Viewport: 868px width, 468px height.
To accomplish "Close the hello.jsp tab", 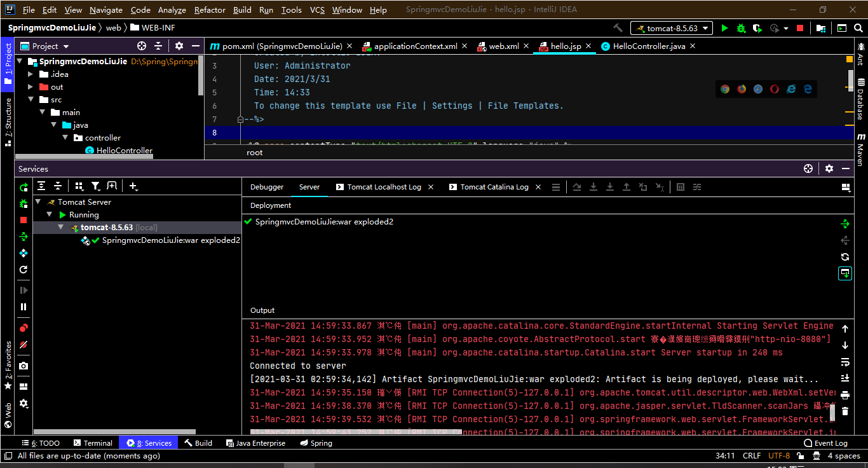I will coord(588,46).
